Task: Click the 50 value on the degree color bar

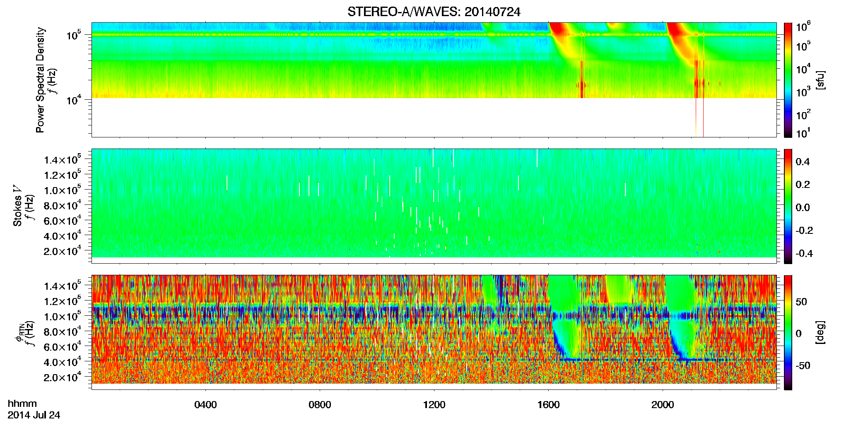Action: (801, 302)
